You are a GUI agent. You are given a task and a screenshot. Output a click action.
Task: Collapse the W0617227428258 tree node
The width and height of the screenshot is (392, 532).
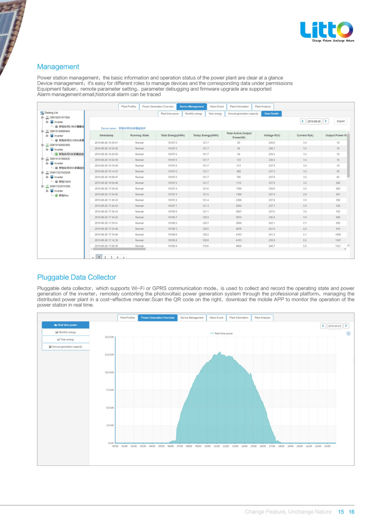click(x=42, y=173)
